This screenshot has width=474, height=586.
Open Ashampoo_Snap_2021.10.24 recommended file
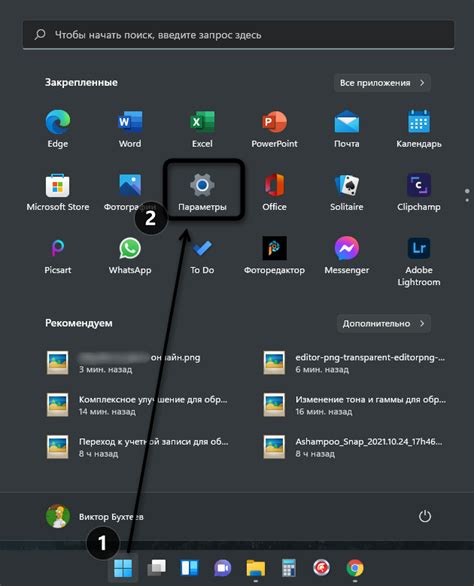tap(354, 447)
